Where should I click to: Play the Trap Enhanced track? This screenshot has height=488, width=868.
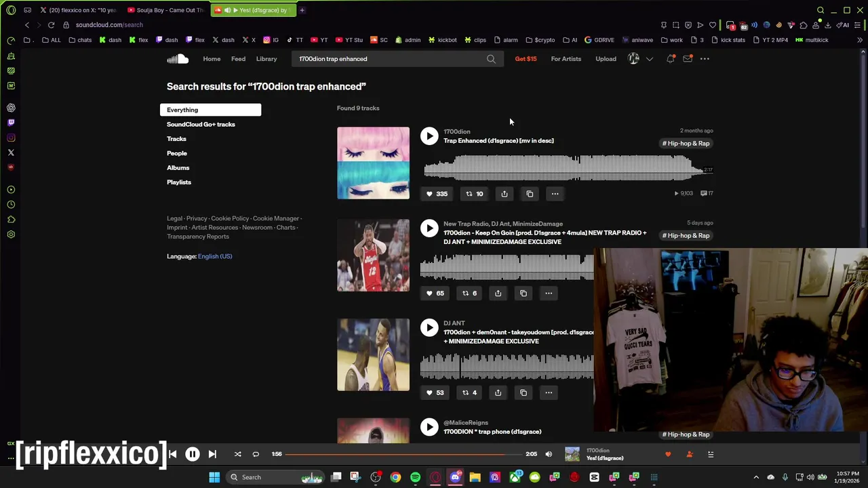pyautogui.click(x=429, y=136)
